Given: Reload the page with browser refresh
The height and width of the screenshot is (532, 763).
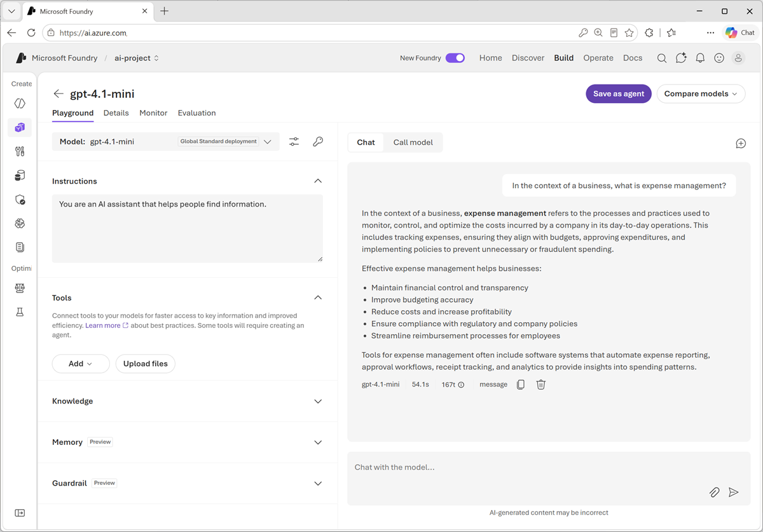Looking at the screenshot, I should pyautogui.click(x=31, y=32).
